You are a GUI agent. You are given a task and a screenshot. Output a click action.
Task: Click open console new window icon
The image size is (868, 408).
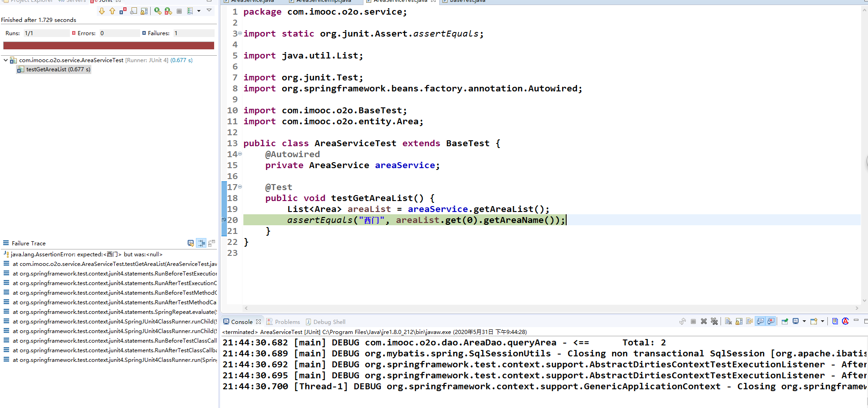[x=814, y=321]
